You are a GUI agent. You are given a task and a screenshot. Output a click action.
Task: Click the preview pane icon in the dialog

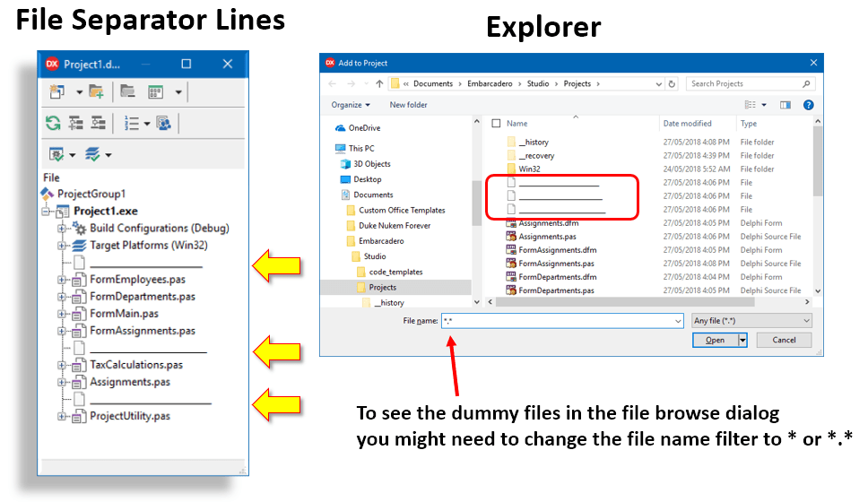tap(785, 105)
